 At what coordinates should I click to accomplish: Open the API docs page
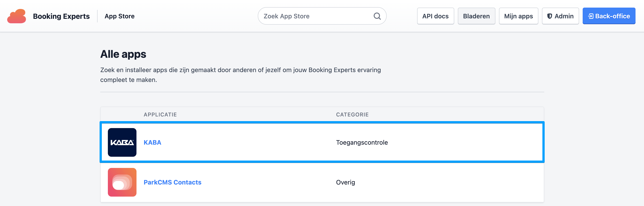(x=435, y=16)
